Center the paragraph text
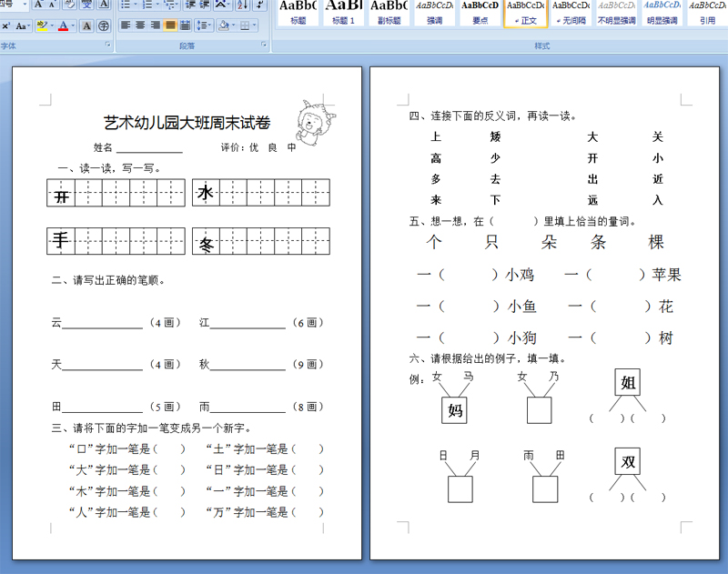The image size is (728, 574). tap(141, 25)
